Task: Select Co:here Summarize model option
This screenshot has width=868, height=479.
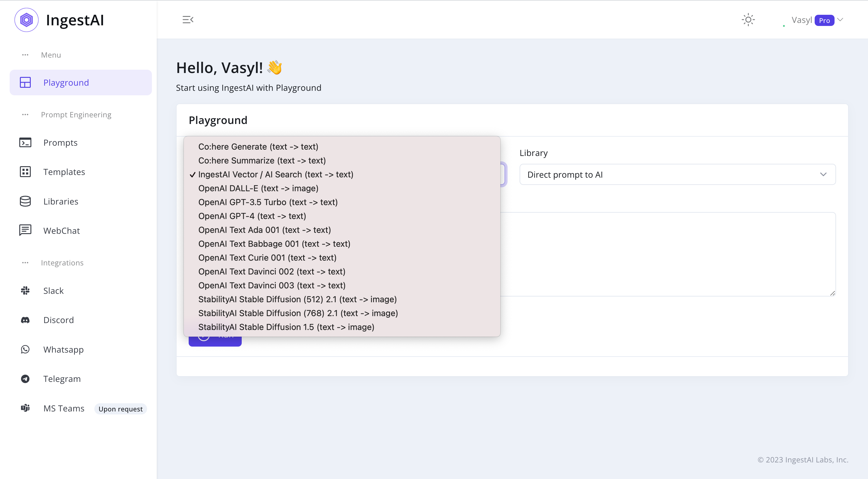Action: coord(342,160)
